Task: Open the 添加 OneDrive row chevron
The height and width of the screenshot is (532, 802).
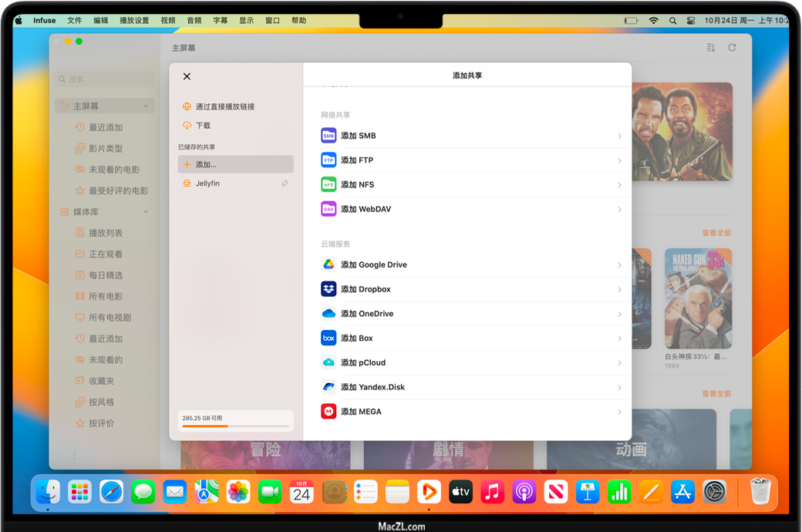Action: coord(619,314)
